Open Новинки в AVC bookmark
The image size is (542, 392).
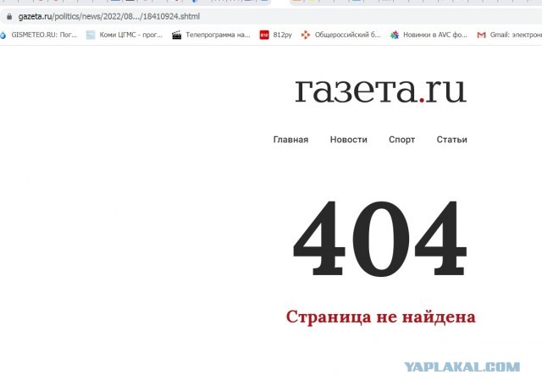click(x=429, y=35)
